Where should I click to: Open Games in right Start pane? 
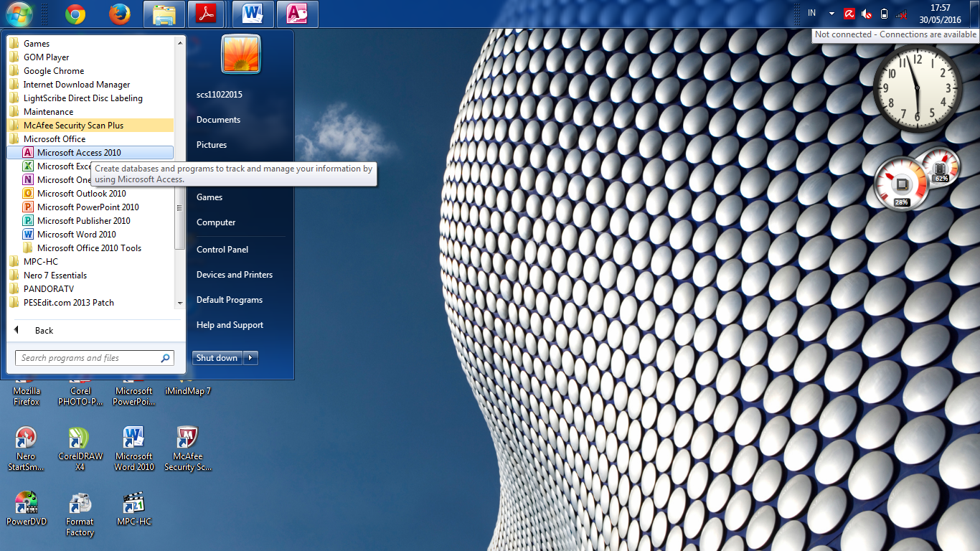click(209, 197)
